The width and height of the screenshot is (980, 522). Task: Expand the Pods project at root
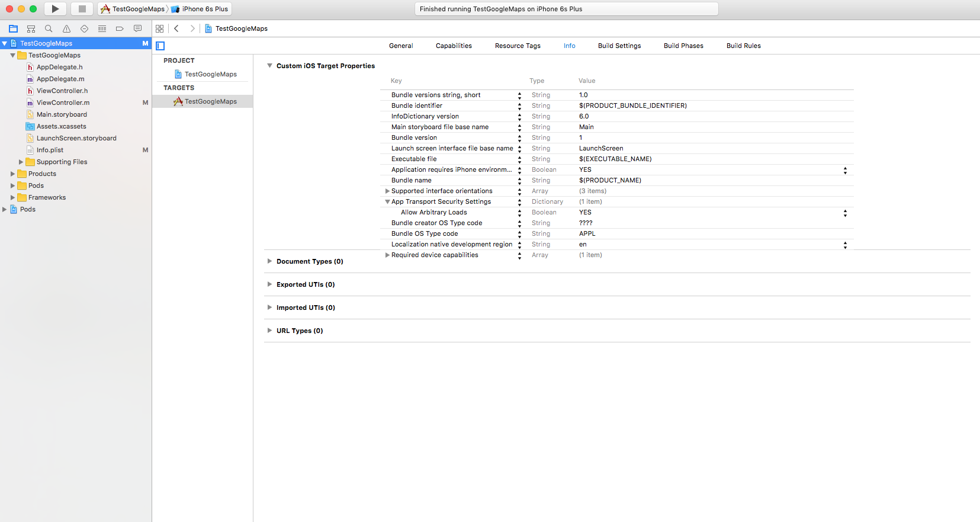pos(4,209)
